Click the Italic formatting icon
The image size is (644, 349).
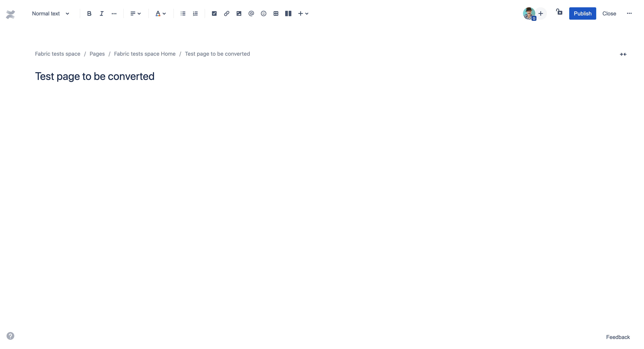pos(101,13)
